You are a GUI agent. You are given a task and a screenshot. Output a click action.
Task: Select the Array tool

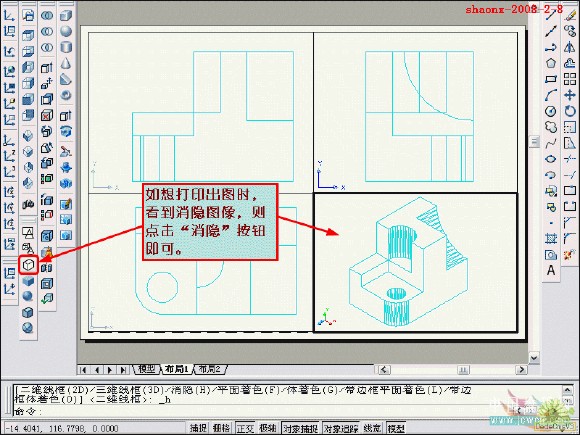click(570, 79)
